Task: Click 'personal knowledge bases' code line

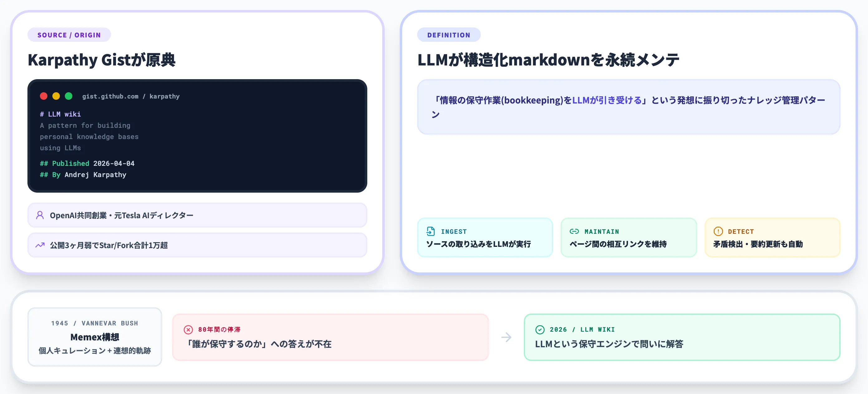Action: point(89,137)
